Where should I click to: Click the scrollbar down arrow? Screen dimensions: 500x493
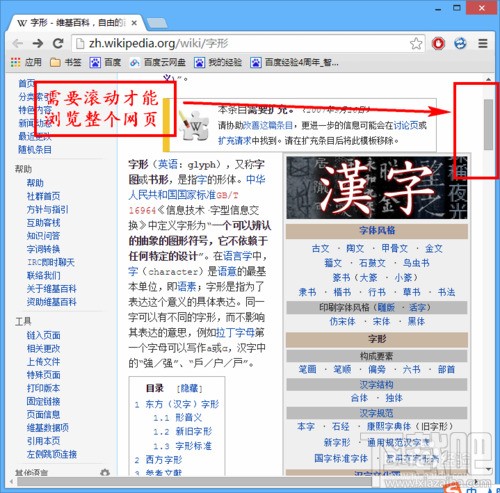pyautogui.click(x=488, y=469)
